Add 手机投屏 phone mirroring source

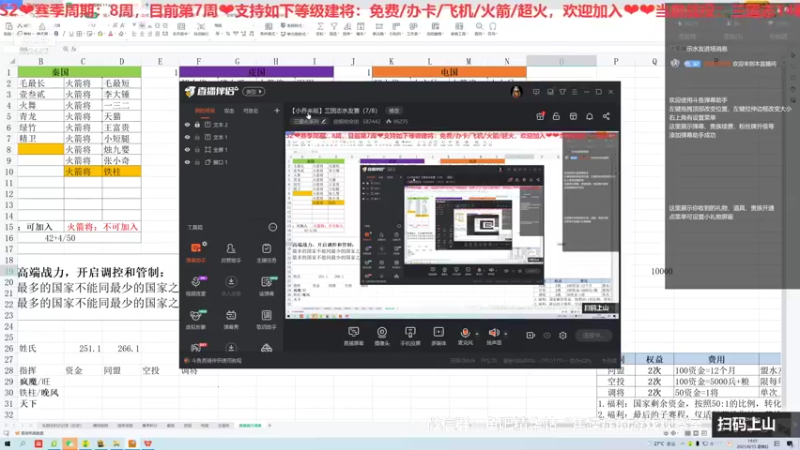point(410,336)
